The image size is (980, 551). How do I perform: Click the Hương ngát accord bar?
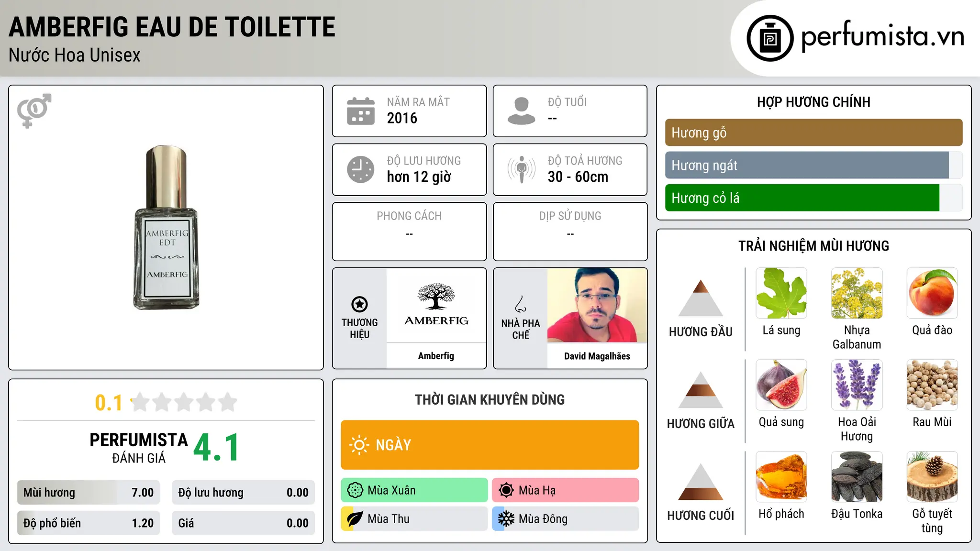pos(813,165)
